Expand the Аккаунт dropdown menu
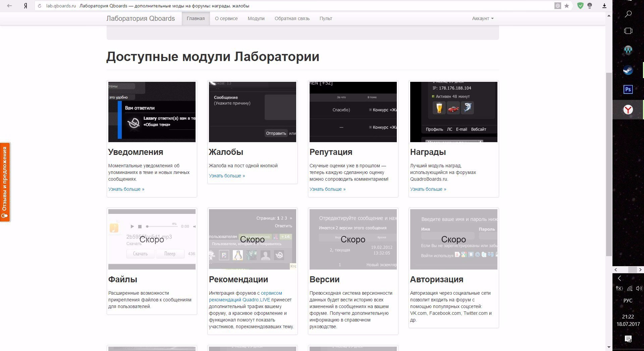Image resolution: width=644 pixels, height=351 pixels. click(x=482, y=18)
